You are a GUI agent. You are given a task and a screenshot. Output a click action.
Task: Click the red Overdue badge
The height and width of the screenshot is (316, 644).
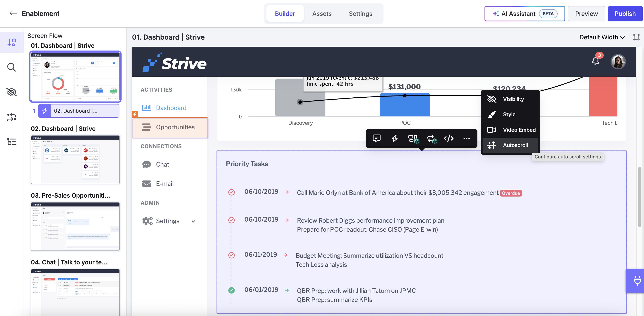[x=511, y=193]
